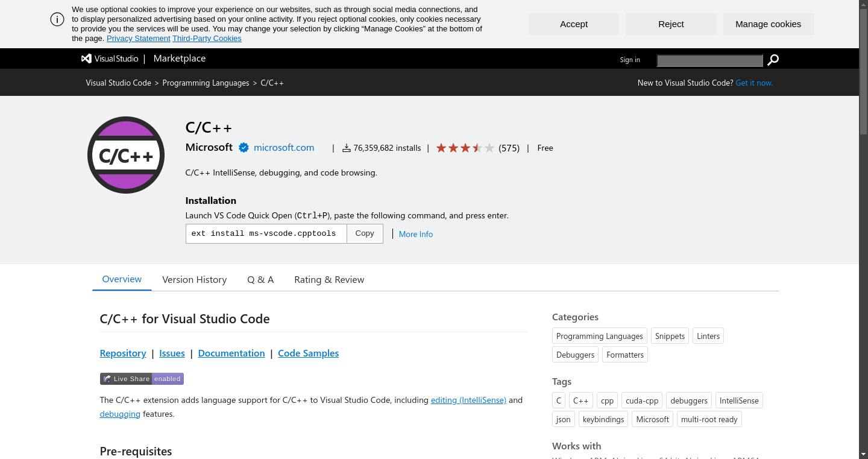The height and width of the screenshot is (459, 868).
Task: Copy the install command
Action: tap(365, 233)
